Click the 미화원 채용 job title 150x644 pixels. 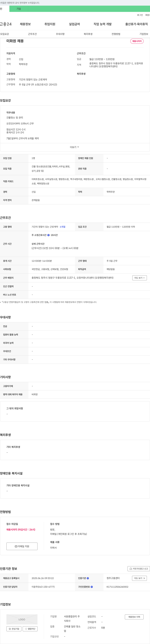[15, 41]
